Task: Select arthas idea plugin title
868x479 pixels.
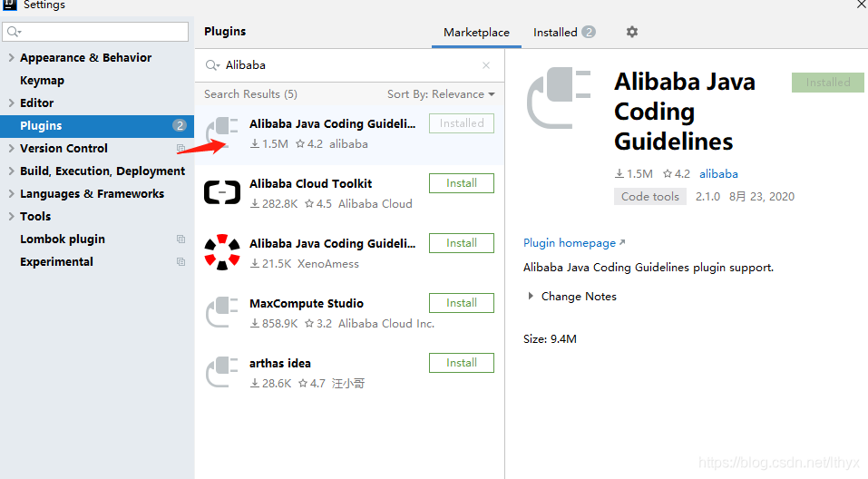Action: 280,363
